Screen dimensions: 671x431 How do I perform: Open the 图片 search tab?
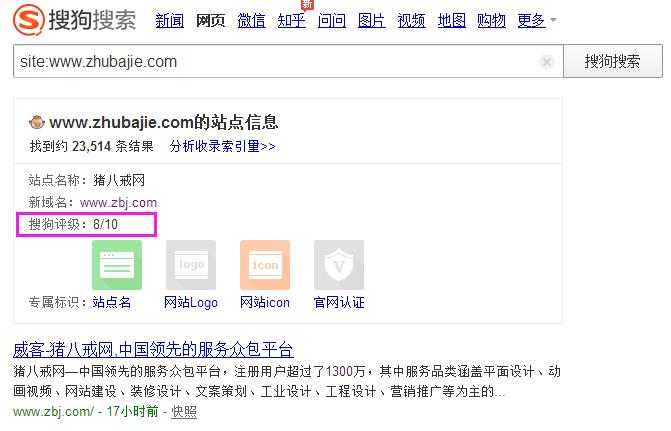pyautogui.click(x=371, y=21)
